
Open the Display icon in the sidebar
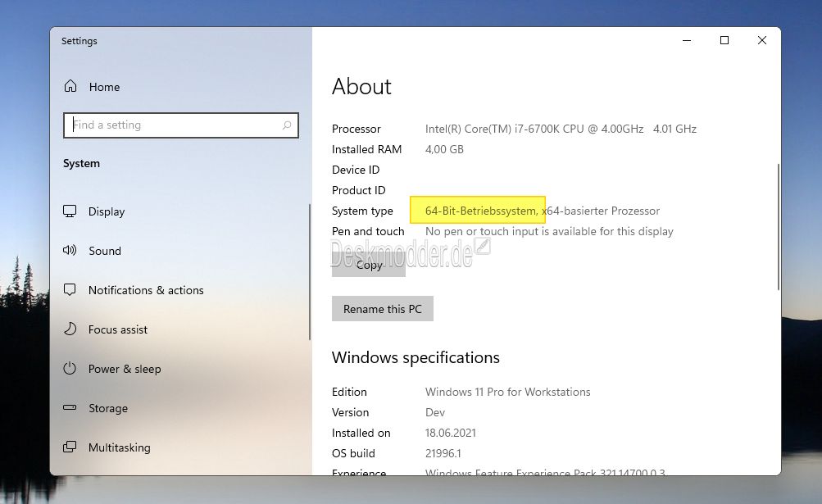tap(70, 211)
